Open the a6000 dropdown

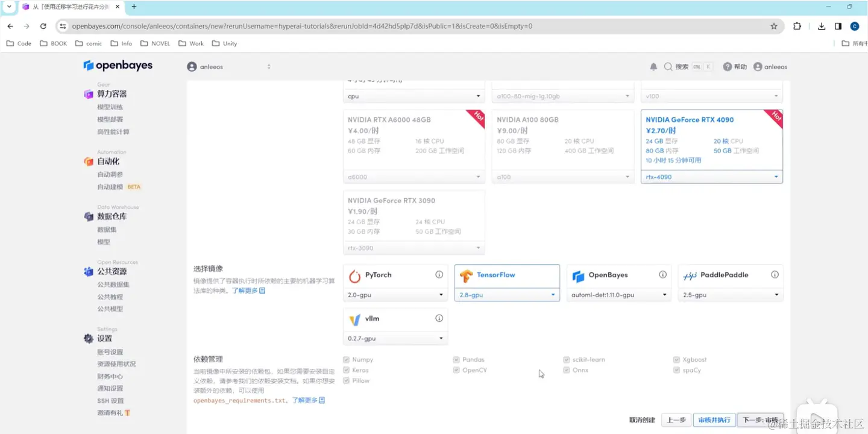[x=414, y=177]
